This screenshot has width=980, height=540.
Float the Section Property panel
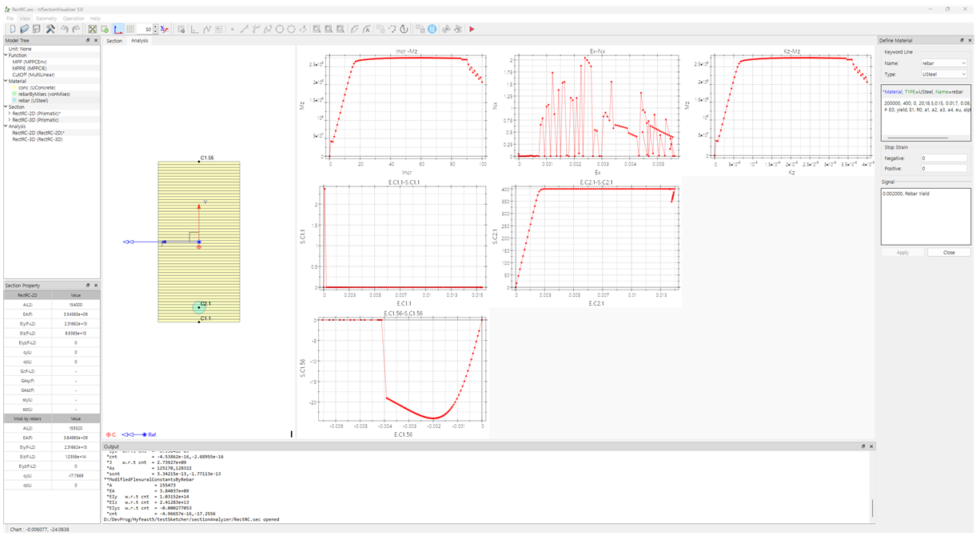point(89,286)
